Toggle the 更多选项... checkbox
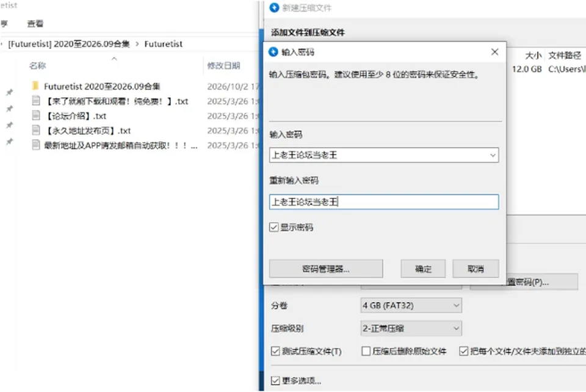 275,381
